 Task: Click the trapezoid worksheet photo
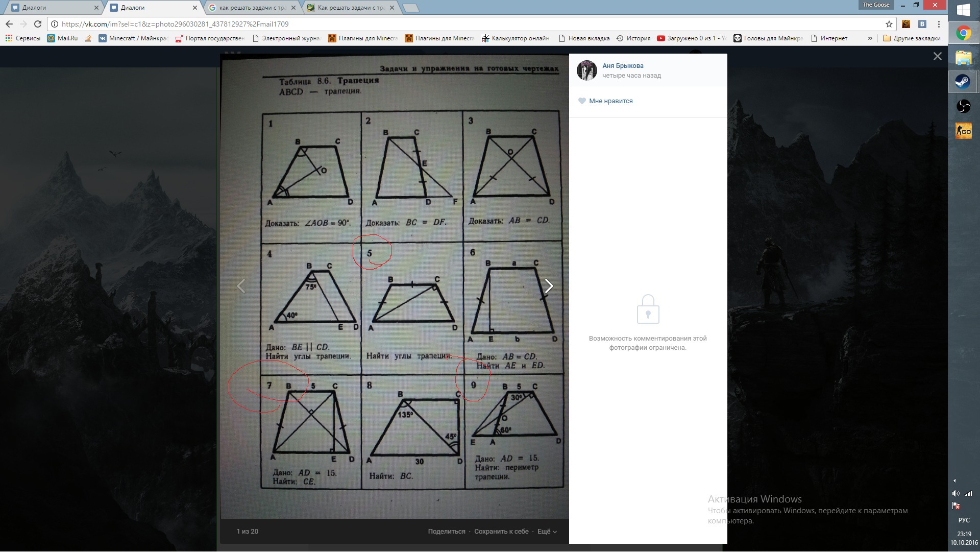(395, 286)
